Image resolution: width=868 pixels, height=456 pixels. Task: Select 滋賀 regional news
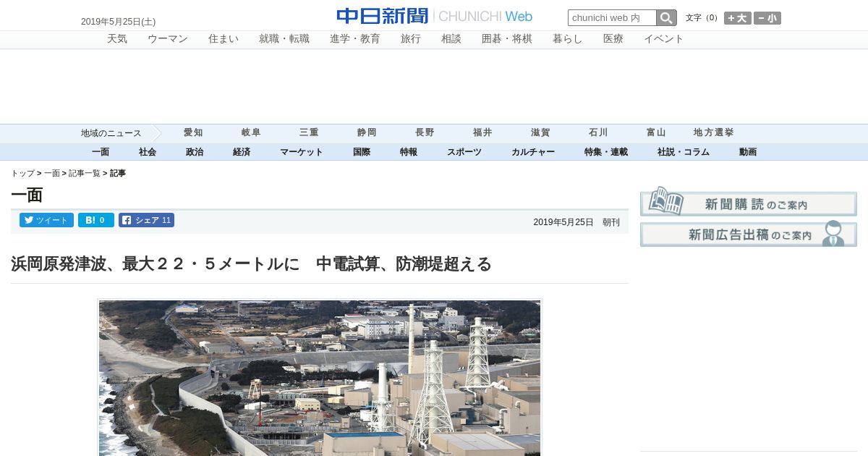click(540, 132)
